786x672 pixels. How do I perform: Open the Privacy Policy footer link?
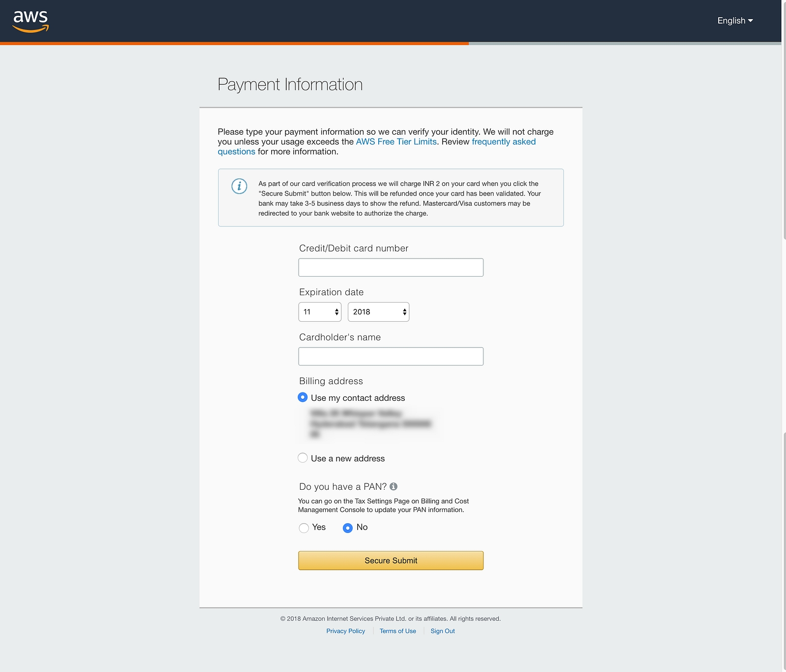point(345,631)
